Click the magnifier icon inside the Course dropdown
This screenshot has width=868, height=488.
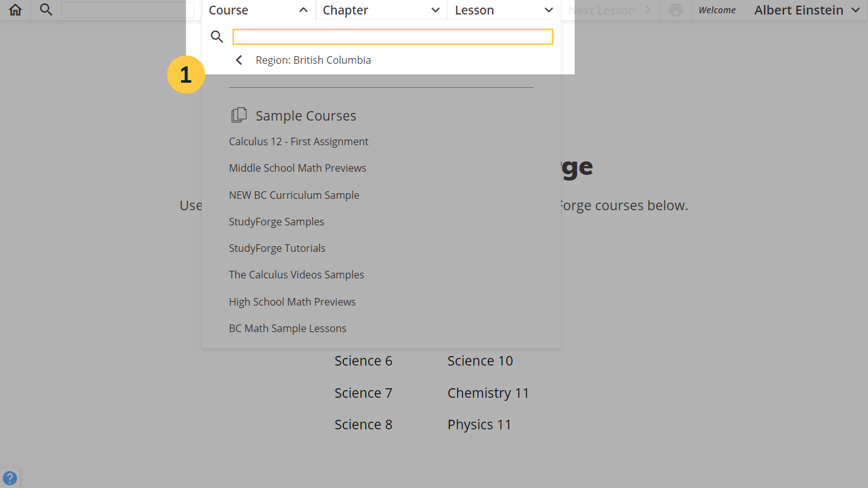click(x=217, y=37)
